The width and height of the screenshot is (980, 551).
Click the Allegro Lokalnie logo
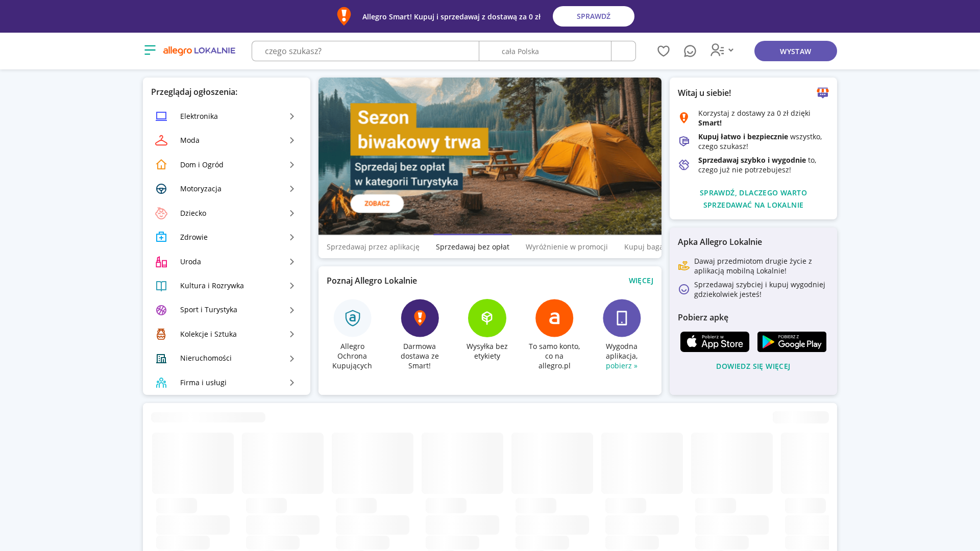(x=199, y=51)
